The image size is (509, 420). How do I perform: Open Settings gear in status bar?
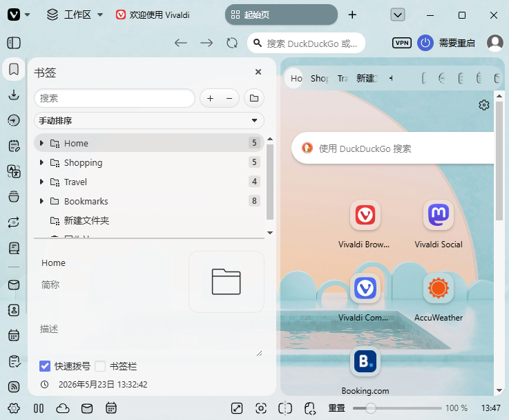(14, 408)
